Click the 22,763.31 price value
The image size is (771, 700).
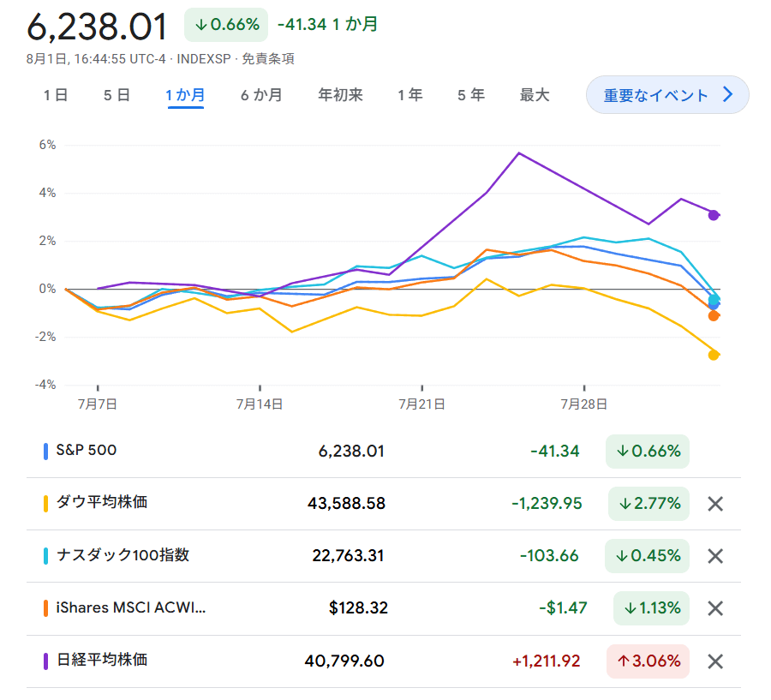pos(348,556)
